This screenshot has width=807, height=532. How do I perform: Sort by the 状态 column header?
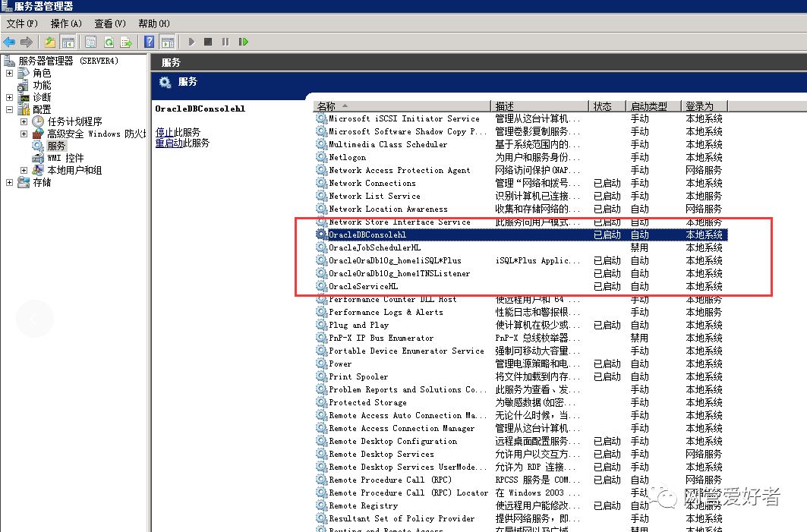click(x=607, y=106)
